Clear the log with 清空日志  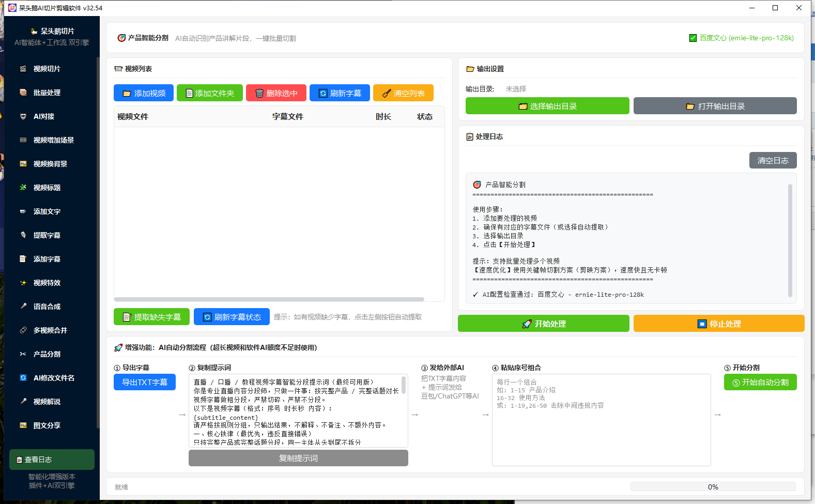(773, 160)
